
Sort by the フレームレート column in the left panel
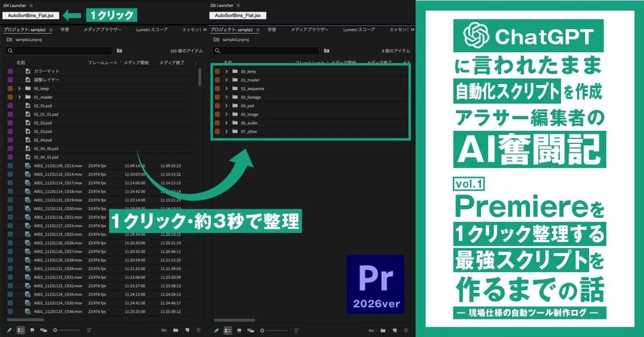pyautogui.click(x=103, y=63)
